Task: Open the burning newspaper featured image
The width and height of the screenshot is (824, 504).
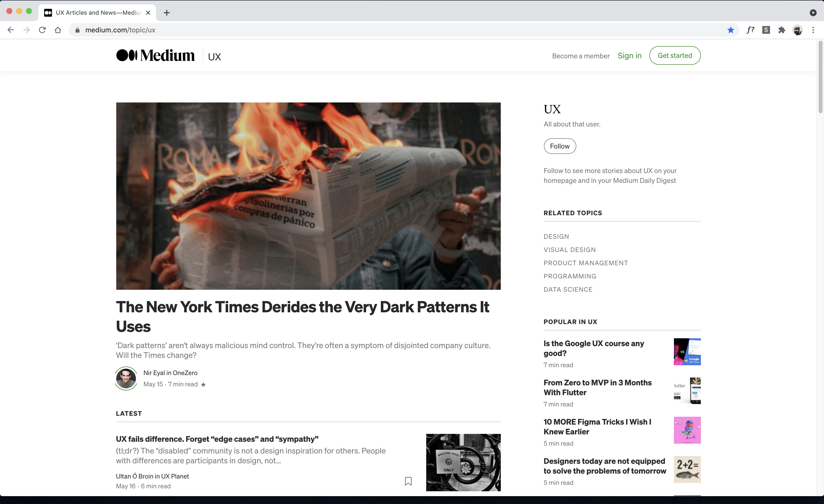Action: [x=308, y=196]
